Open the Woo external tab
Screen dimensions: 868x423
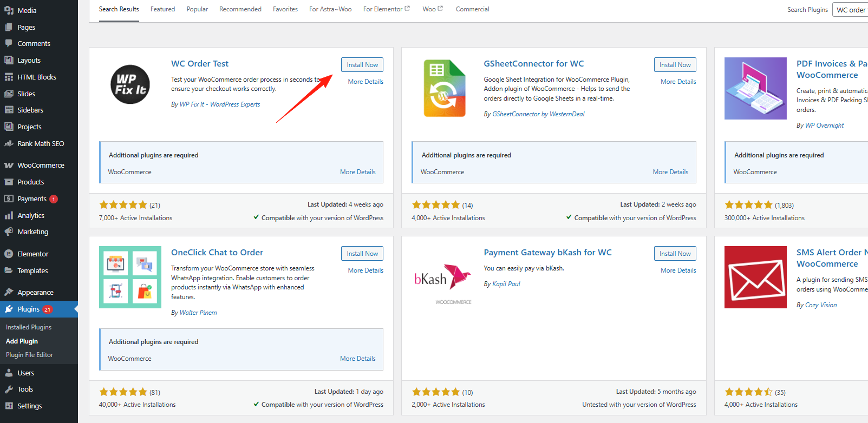(433, 9)
